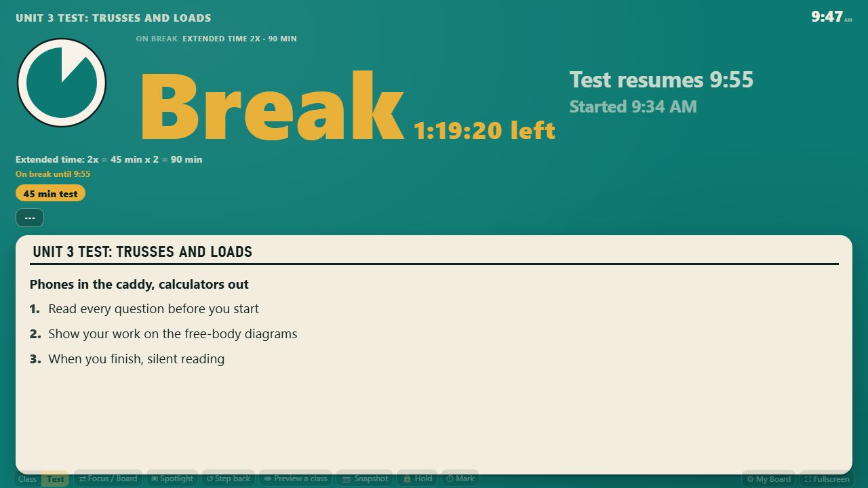
Task: Click Test resumes 9:55 text
Action: [x=661, y=80]
